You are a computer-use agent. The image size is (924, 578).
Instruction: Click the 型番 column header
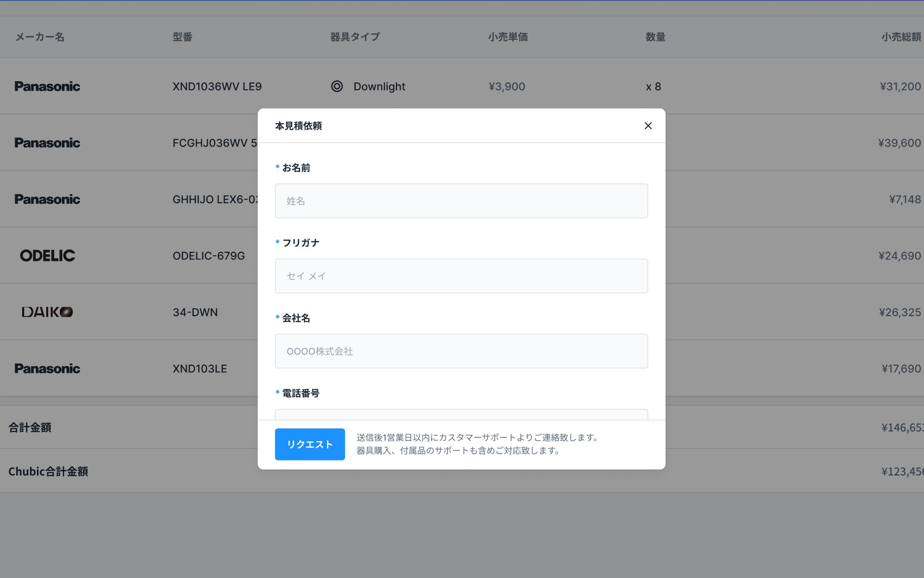click(x=182, y=37)
